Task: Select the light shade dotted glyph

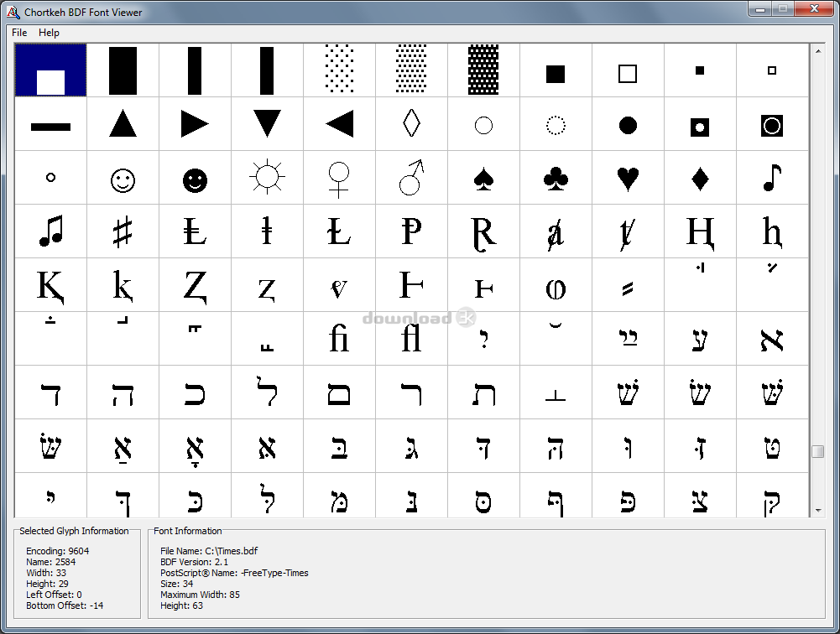Action: click(x=339, y=70)
